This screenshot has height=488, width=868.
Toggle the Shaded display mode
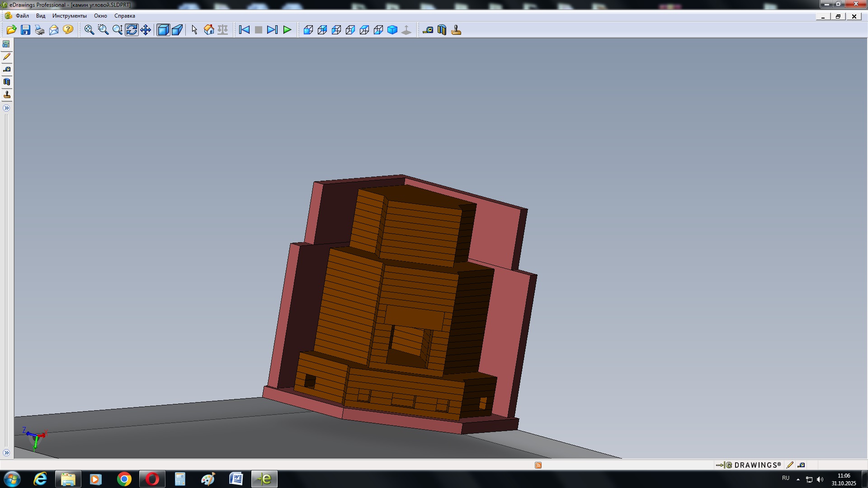pos(163,30)
